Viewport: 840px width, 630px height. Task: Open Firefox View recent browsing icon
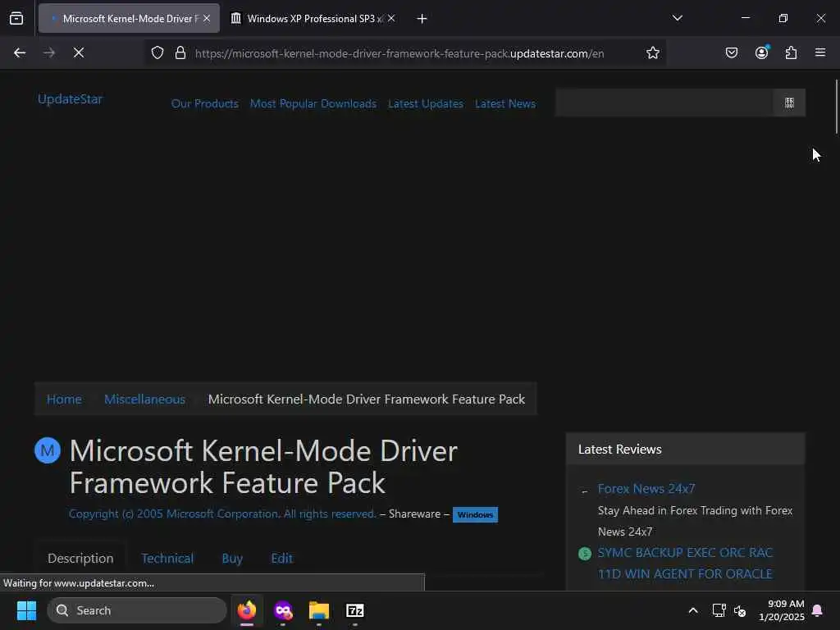16,18
